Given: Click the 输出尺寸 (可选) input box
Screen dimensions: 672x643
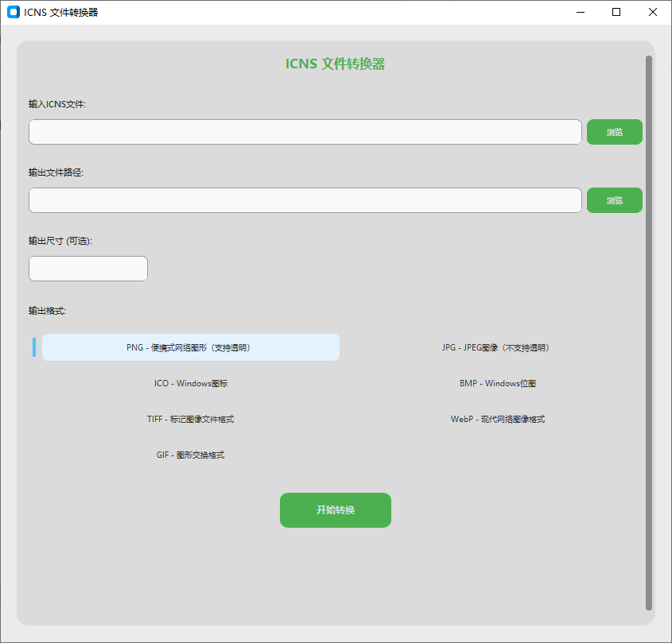Looking at the screenshot, I should [x=87, y=269].
